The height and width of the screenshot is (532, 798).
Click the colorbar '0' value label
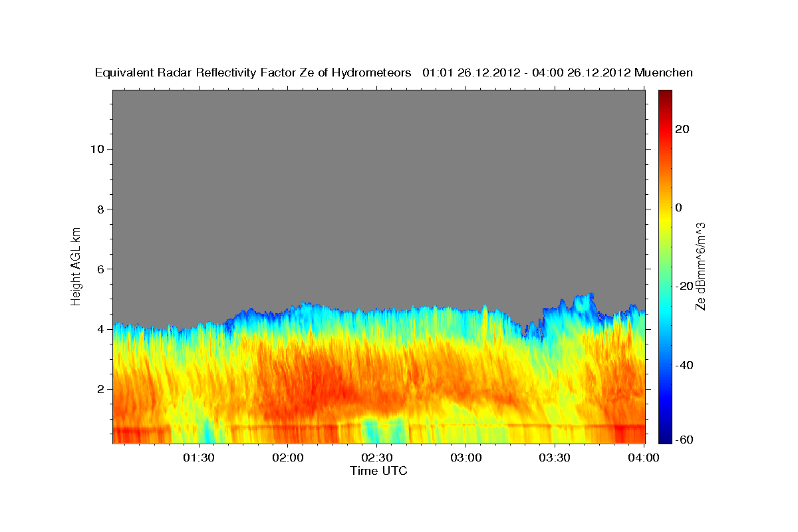tap(678, 207)
